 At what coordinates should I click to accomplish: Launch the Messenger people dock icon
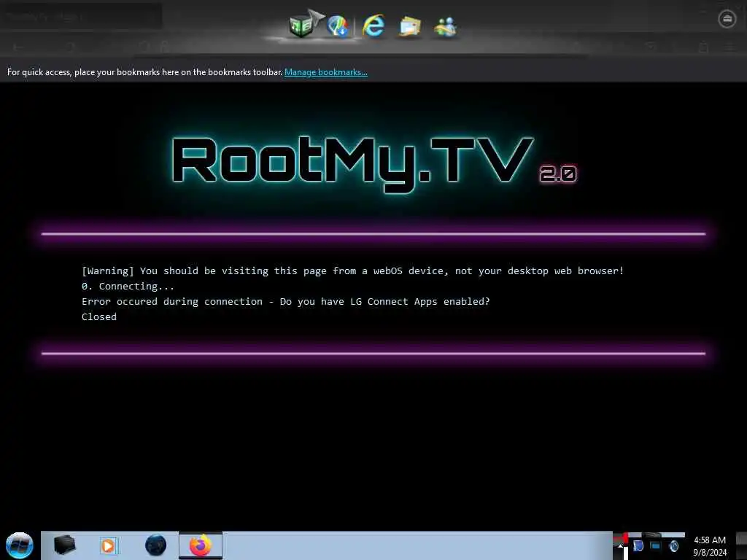pos(445,27)
